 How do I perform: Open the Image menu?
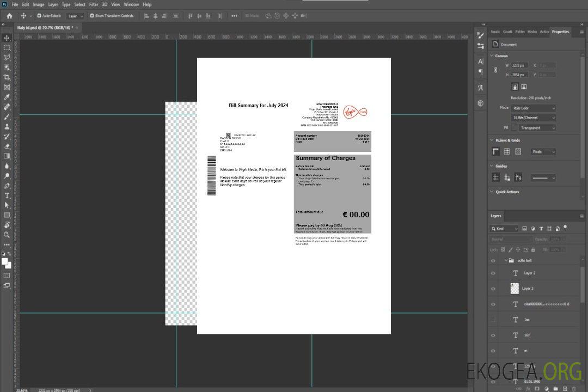coord(38,4)
